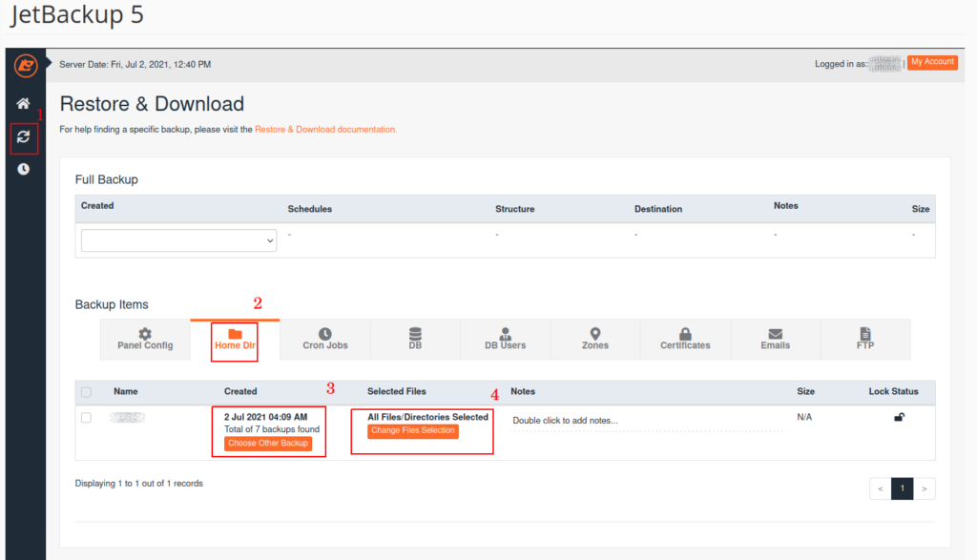Switch to the Panel Config tab
Screen dimensions: 977x560
pyautogui.click(x=145, y=339)
